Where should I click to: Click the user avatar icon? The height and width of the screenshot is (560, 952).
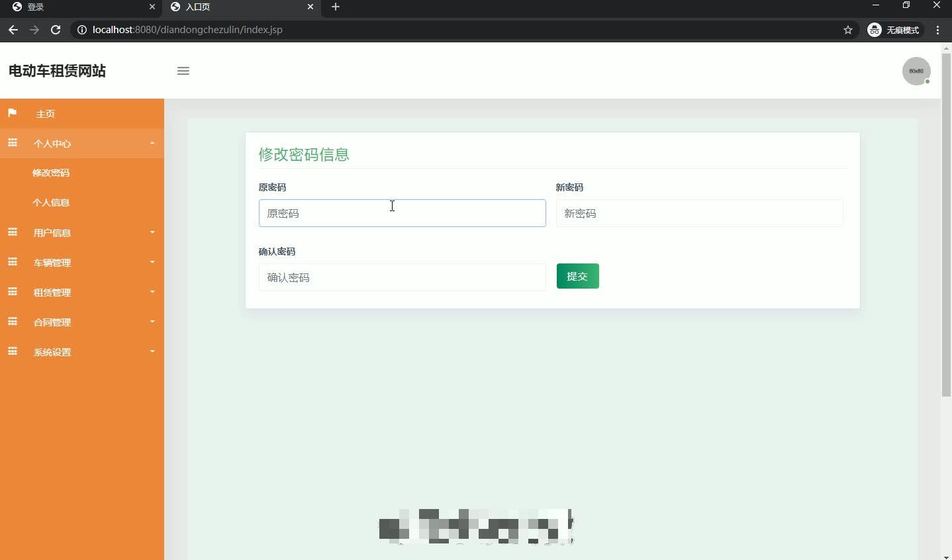point(916,71)
